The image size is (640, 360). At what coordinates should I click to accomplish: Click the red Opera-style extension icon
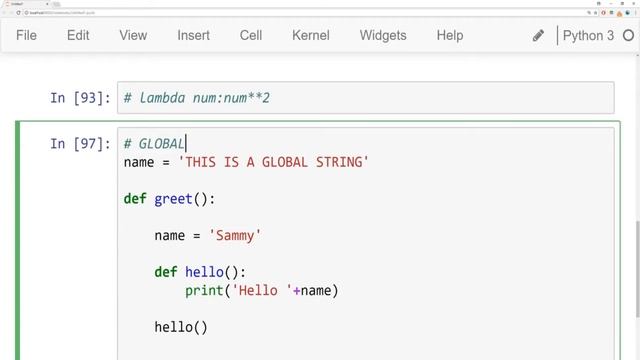point(603,13)
